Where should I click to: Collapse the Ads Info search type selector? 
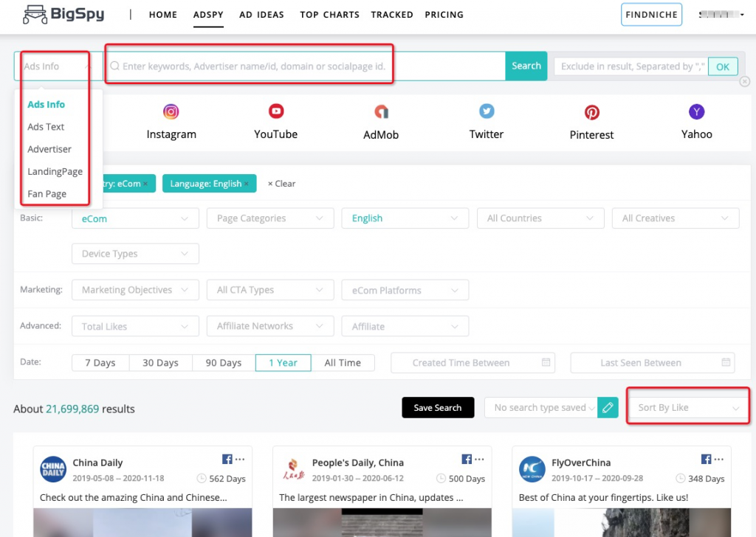coord(58,66)
